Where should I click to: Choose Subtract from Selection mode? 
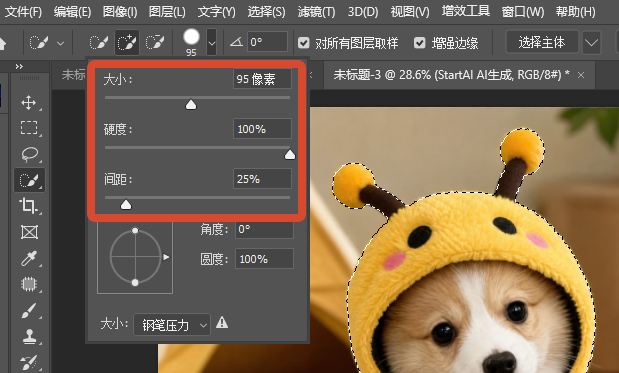155,42
